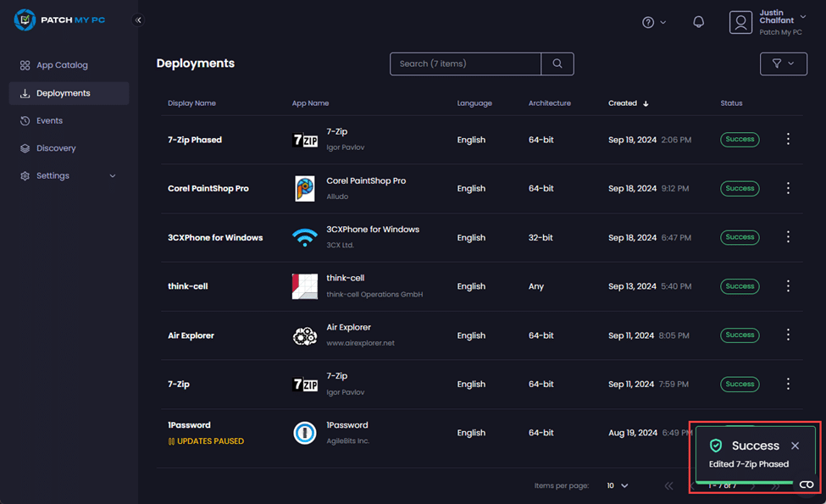
Task: Expand the help question mark menu
Action: tap(653, 22)
